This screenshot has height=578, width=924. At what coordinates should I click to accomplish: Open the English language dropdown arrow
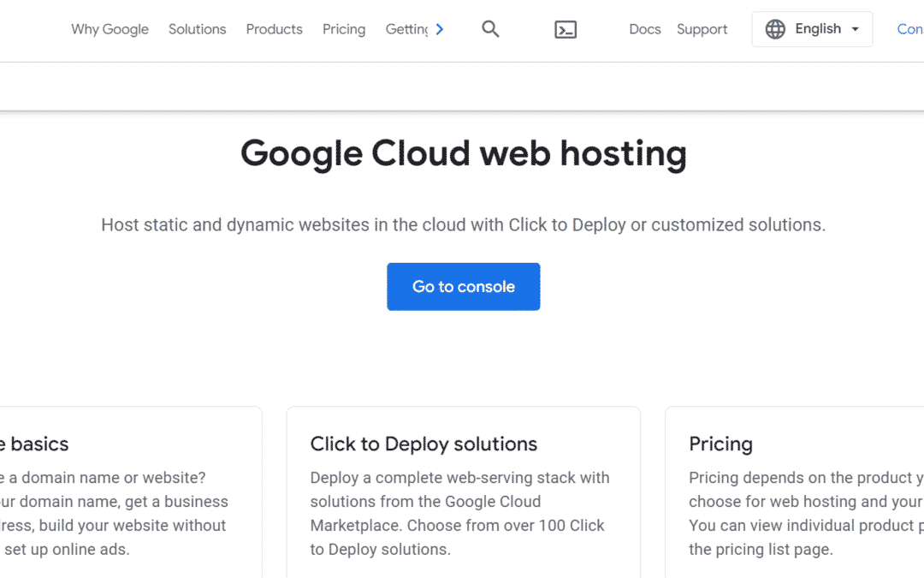coord(855,29)
